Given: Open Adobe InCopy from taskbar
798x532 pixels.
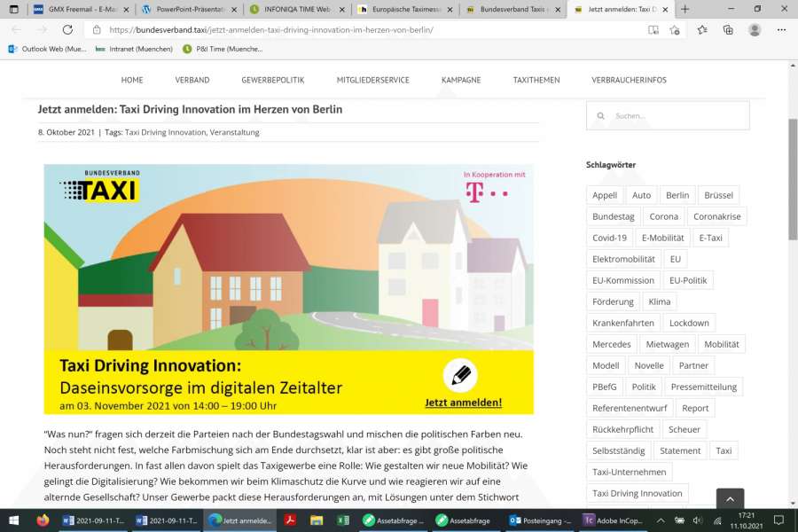Looking at the screenshot, I should (614, 520).
